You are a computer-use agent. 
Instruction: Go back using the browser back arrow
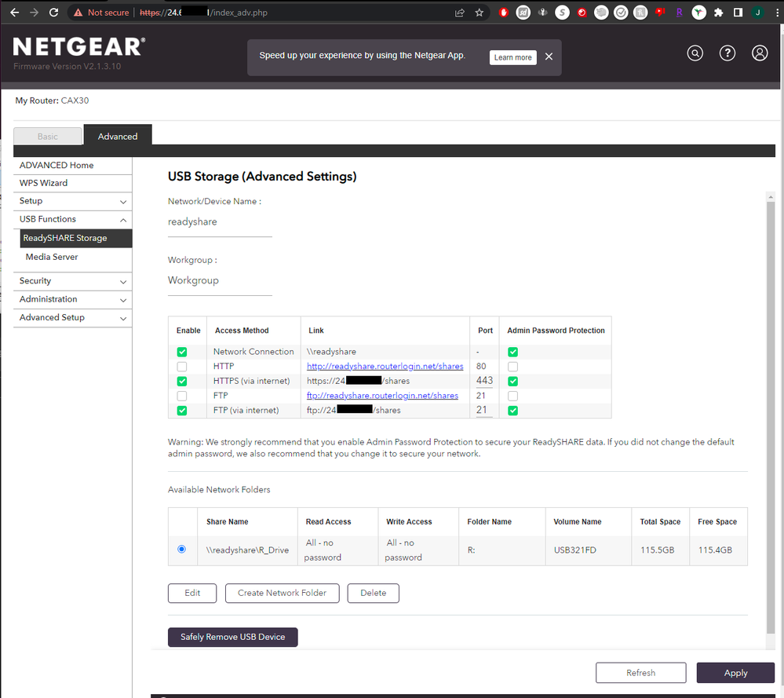click(x=14, y=13)
